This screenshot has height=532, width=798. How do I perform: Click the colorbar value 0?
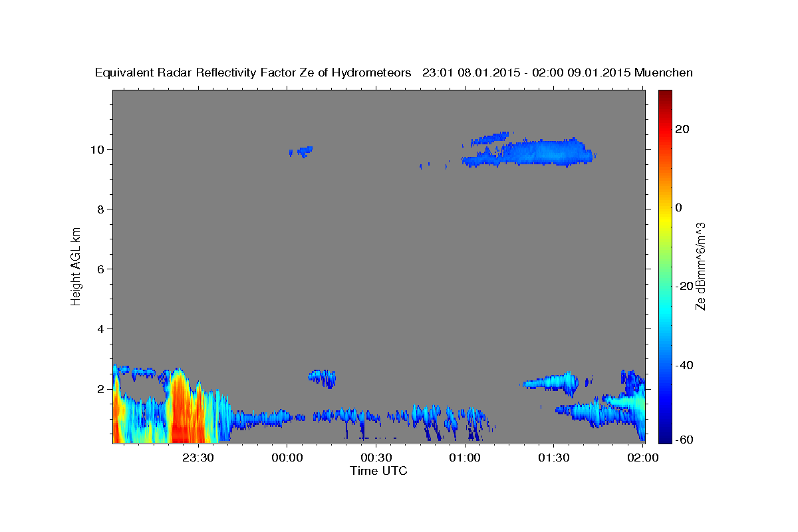[x=678, y=207]
